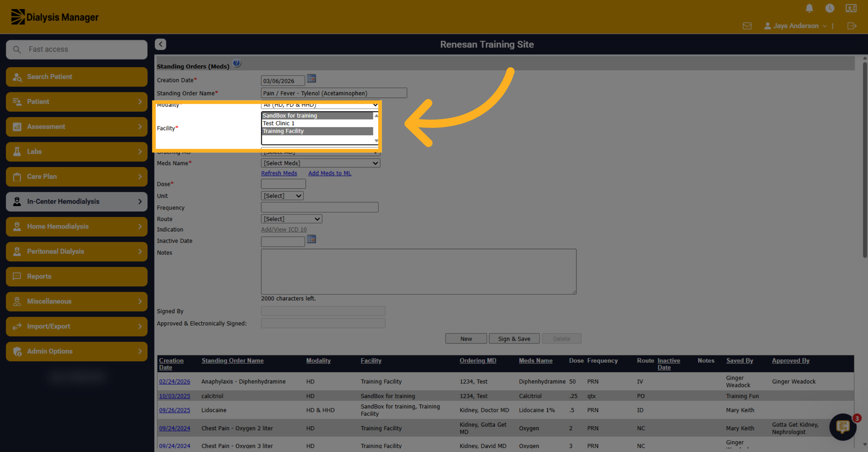Image resolution: width=868 pixels, height=452 pixels.
Task: Open Standing Orders help question icon
Action: point(237,64)
